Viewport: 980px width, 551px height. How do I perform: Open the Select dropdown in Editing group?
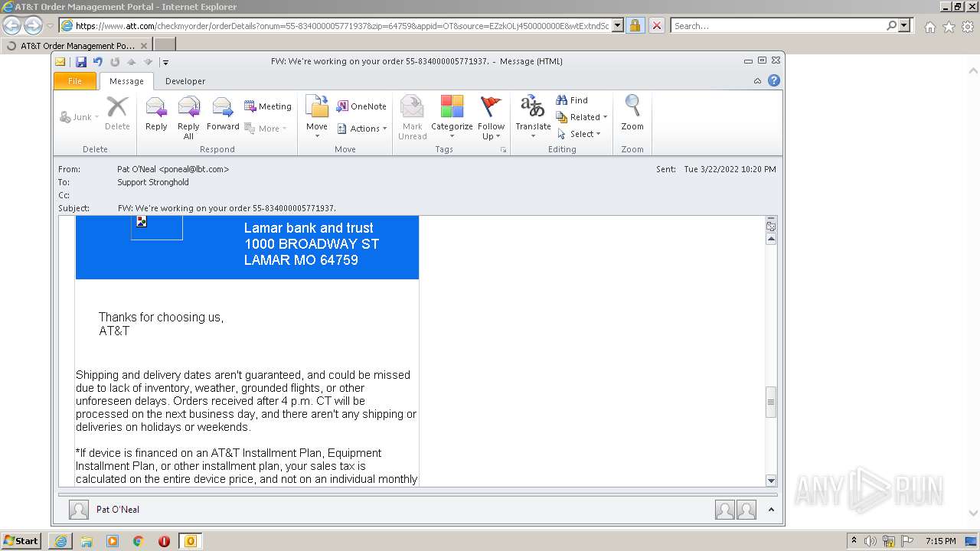pyautogui.click(x=579, y=134)
